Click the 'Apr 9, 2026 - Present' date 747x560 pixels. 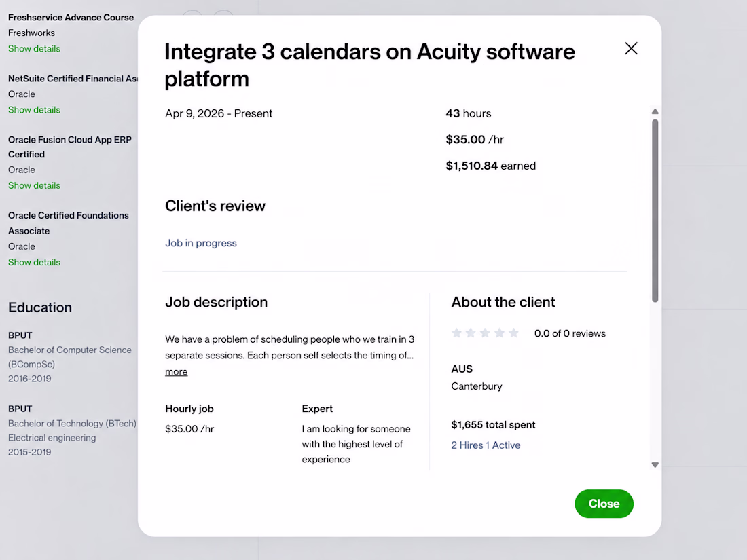point(219,113)
